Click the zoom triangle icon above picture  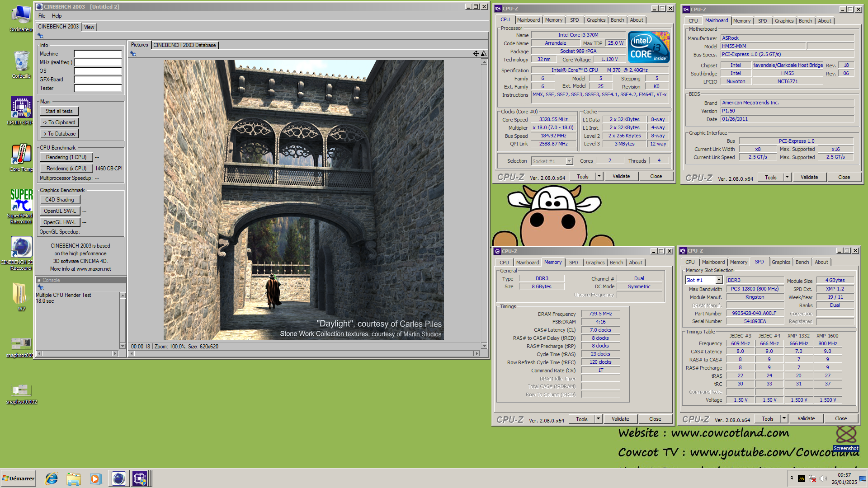pyautogui.click(x=484, y=53)
